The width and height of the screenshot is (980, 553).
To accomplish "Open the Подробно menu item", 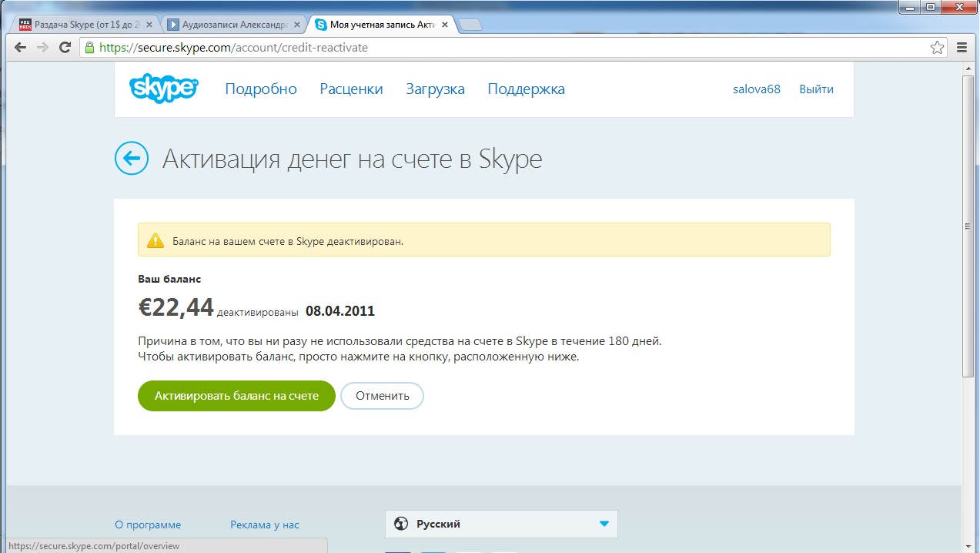I will click(261, 89).
